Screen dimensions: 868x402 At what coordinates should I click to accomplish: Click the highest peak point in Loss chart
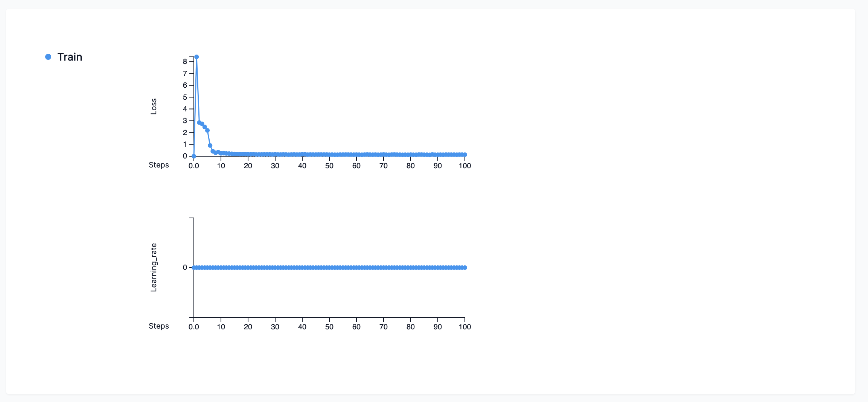coord(196,57)
